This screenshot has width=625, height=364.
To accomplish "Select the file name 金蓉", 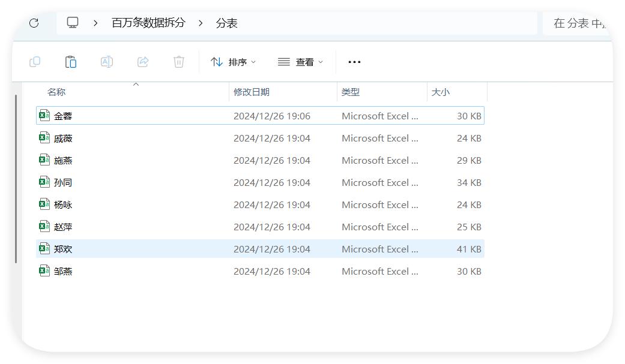I will click(x=63, y=116).
